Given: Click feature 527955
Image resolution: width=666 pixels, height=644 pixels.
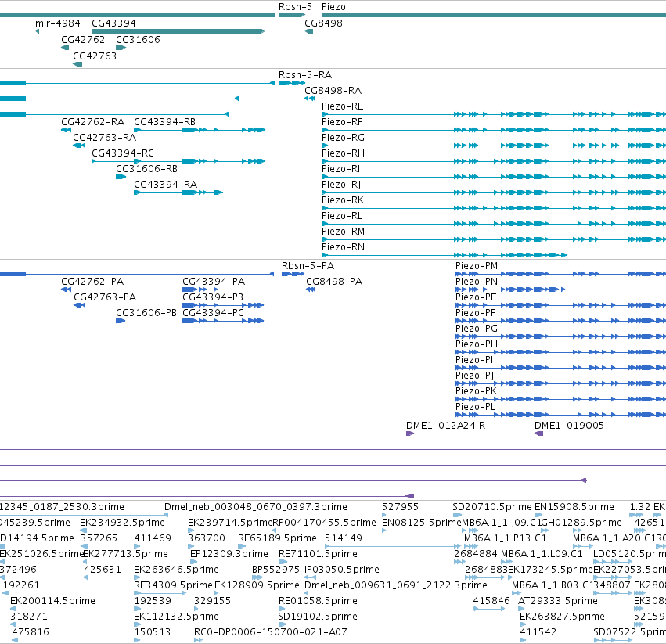Looking at the screenshot, I should [x=400, y=507].
